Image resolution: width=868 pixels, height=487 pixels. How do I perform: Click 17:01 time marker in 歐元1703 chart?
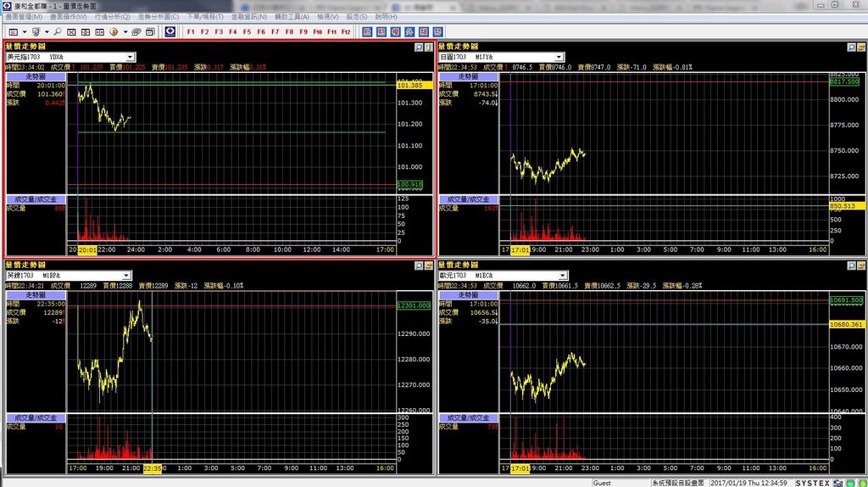(x=520, y=468)
